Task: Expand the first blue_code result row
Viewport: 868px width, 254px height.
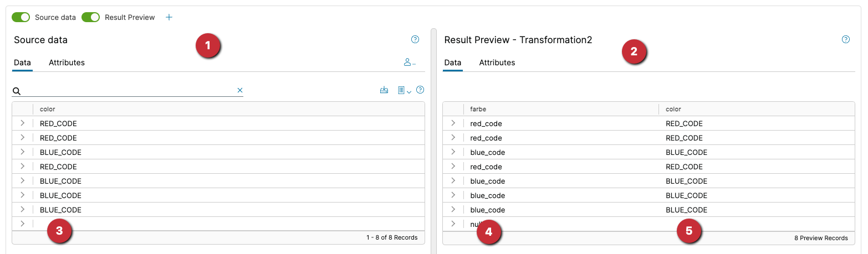Action: click(x=453, y=152)
